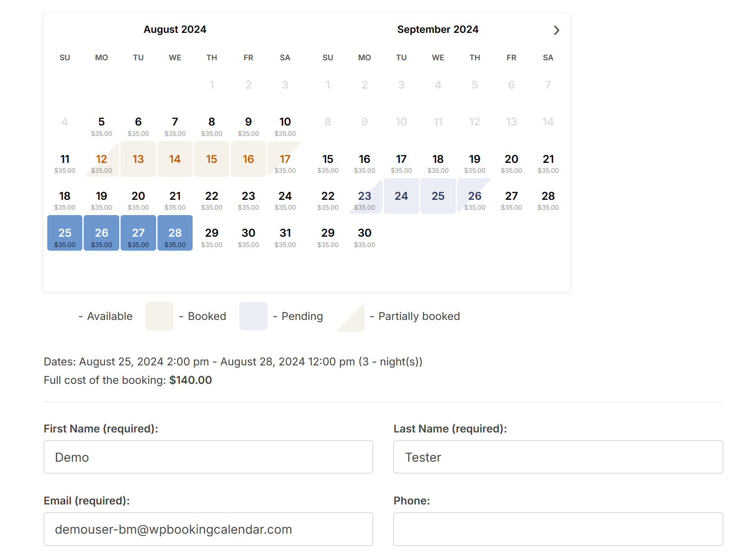Click the First Name field containing Demo
Image resolution: width=756 pixels, height=558 pixels.
[208, 457]
